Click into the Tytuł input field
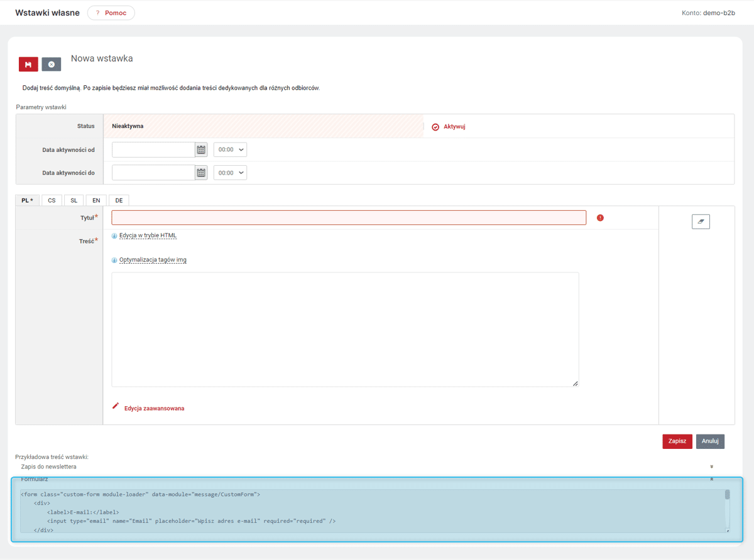 point(349,217)
